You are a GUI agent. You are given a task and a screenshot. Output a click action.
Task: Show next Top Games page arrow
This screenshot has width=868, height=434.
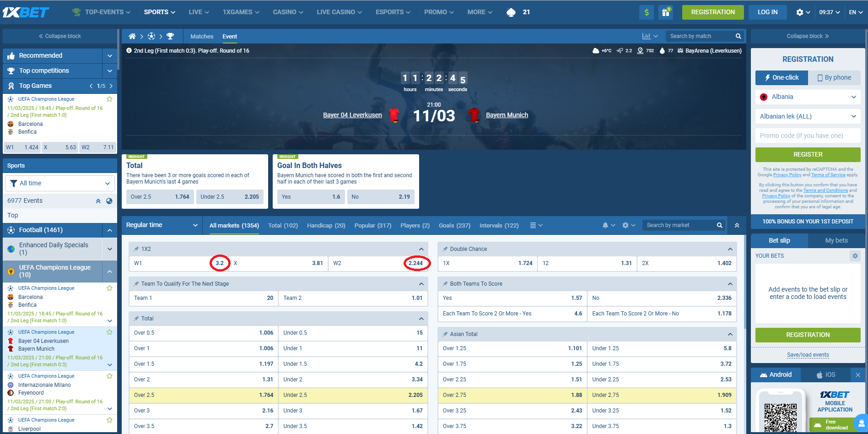point(111,86)
